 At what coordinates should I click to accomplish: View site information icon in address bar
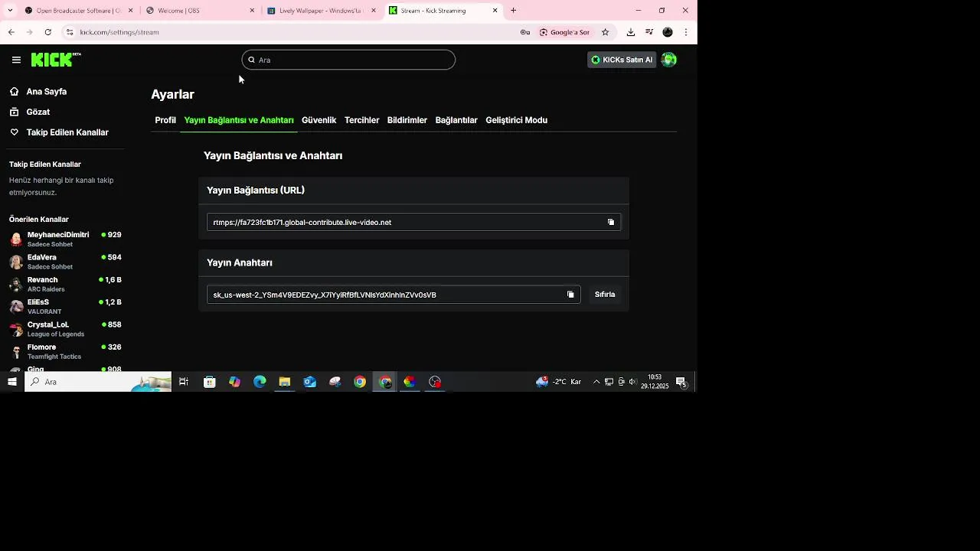click(69, 32)
